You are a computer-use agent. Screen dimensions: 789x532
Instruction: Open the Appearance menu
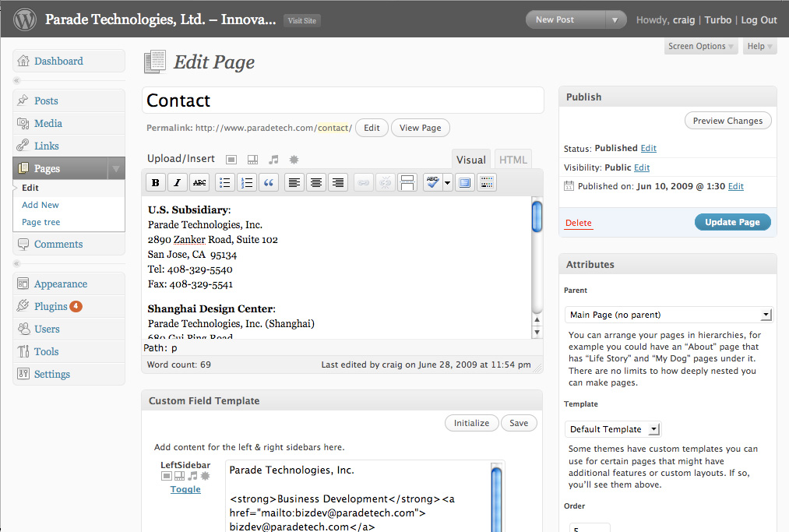click(69, 284)
